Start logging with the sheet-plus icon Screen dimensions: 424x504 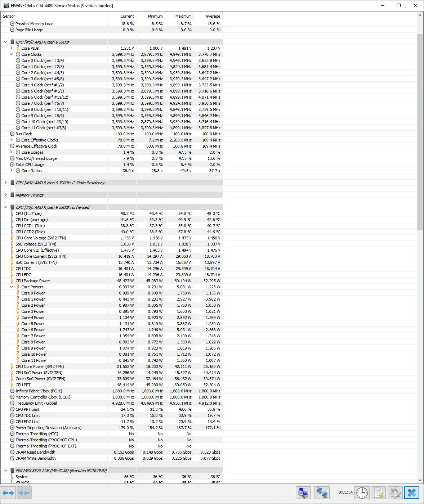[379, 493]
